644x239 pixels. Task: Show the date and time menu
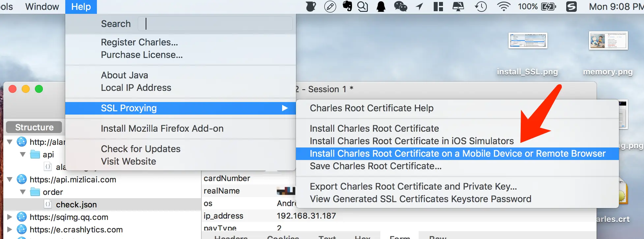point(616,7)
